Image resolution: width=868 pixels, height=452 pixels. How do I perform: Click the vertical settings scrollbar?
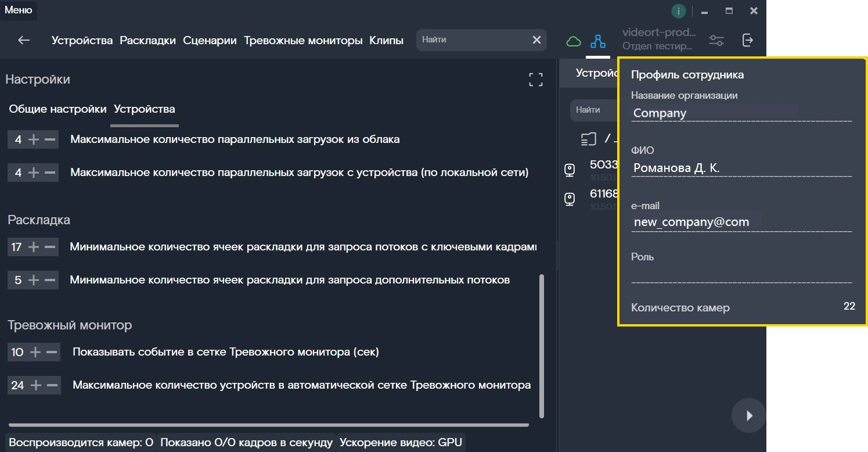click(542, 346)
